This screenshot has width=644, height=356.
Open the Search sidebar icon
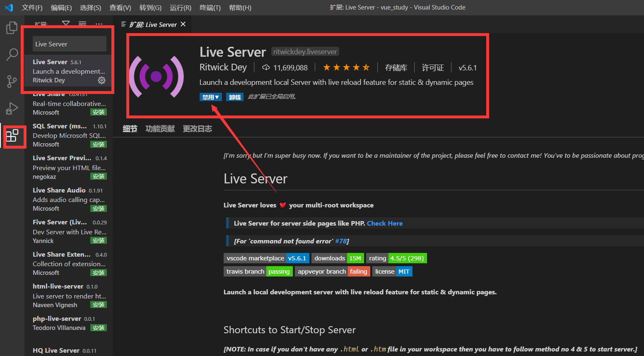pos(12,54)
